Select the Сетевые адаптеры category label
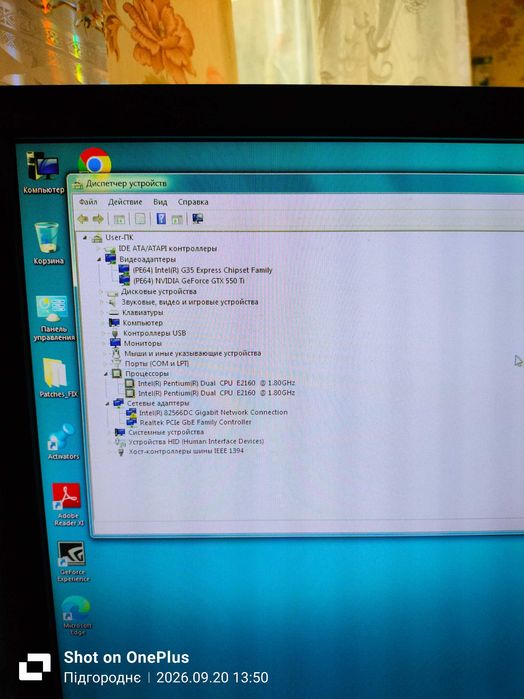 158,403
